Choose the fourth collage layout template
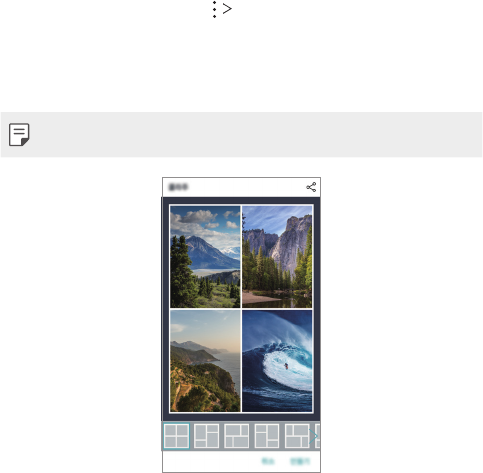The width and height of the screenshot is (483, 473). (x=267, y=436)
